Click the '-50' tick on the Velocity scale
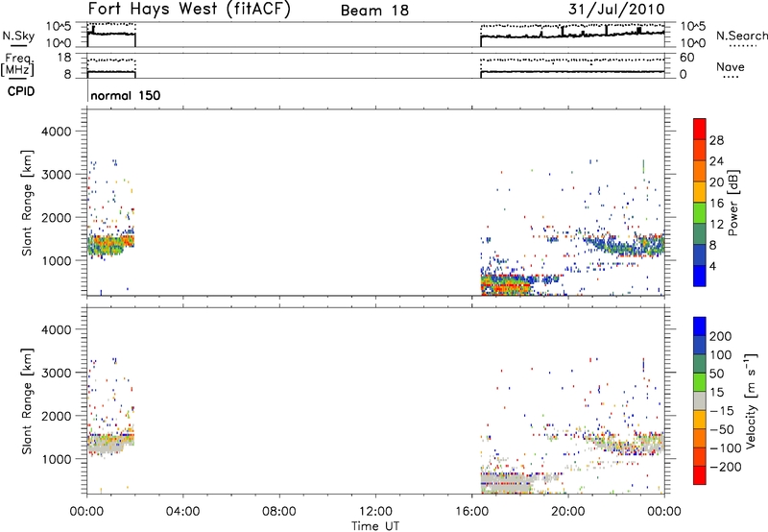The height and width of the screenshot is (532, 768). click(721, 429)
